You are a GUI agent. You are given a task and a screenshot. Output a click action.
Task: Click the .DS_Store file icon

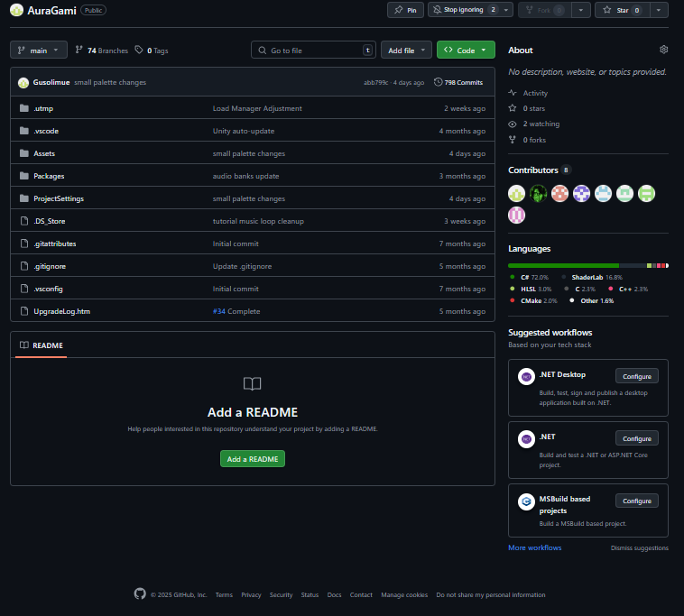(x=24, y=221)
